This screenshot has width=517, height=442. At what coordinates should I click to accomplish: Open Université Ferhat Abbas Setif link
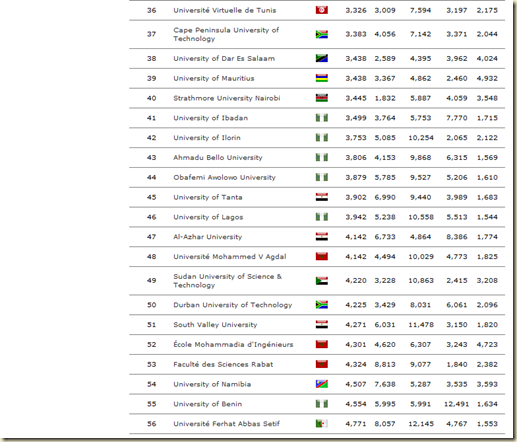(226, 424)
